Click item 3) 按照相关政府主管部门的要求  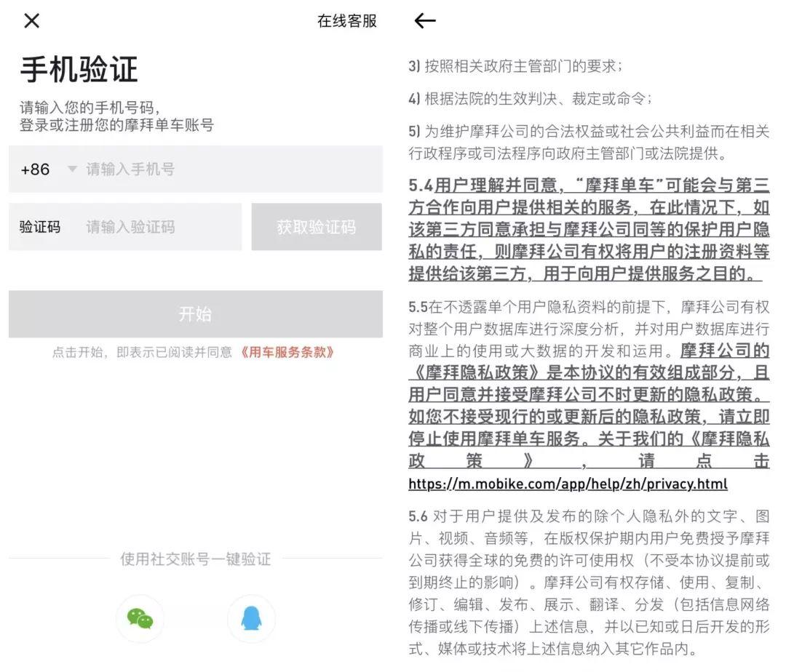515,65
